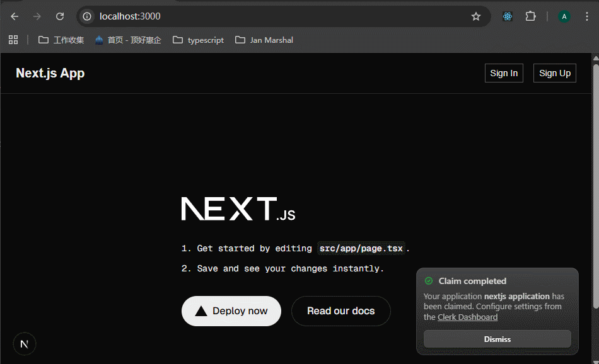The height and width of the screenshot is (364, 599).
Task: Reload the page with refresh icon
Action: 60,16
